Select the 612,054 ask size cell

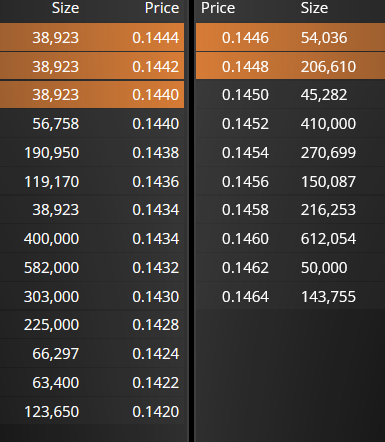coord(328,239)
